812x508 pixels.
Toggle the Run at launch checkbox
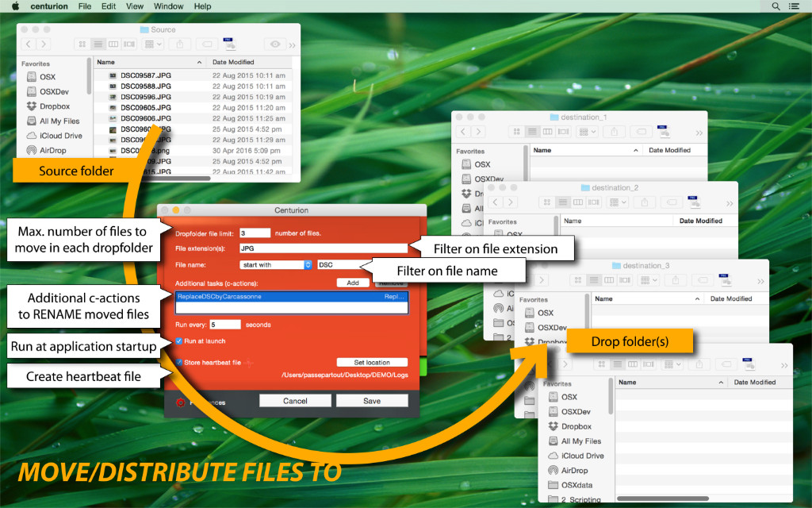click(178, 341)
